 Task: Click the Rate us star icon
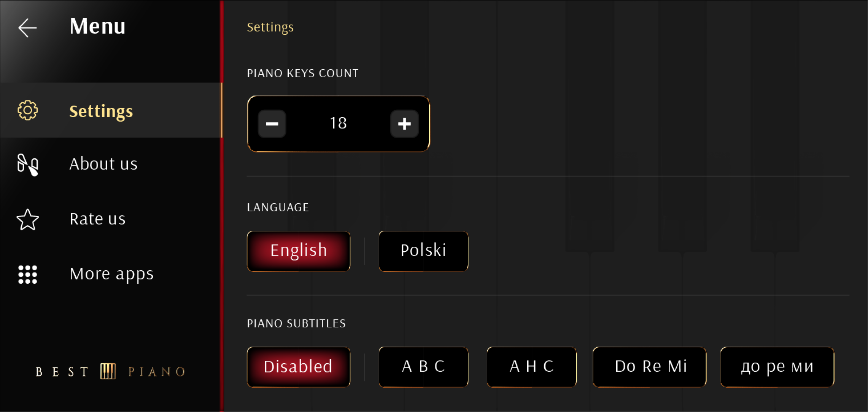click(28, 220)
